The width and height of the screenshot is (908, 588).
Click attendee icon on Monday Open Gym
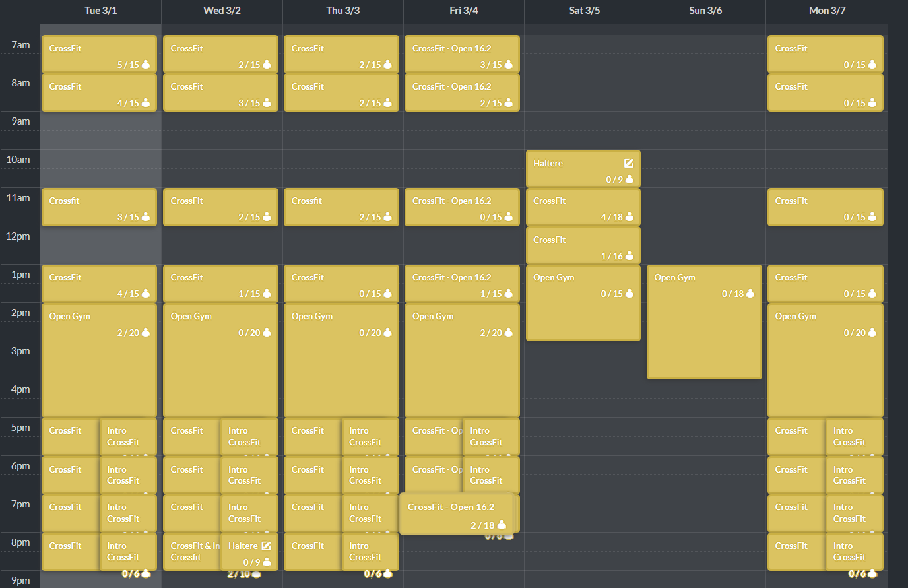[872, 333]
